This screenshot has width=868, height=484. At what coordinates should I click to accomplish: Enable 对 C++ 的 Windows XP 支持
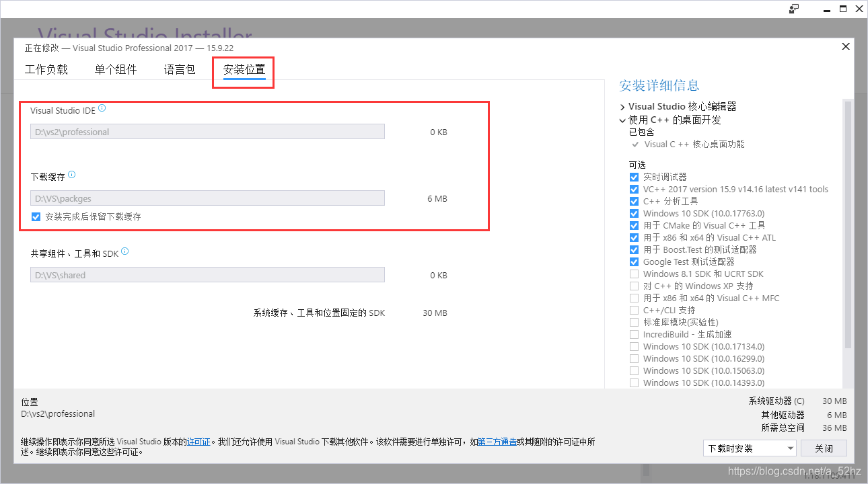point(634,286)
